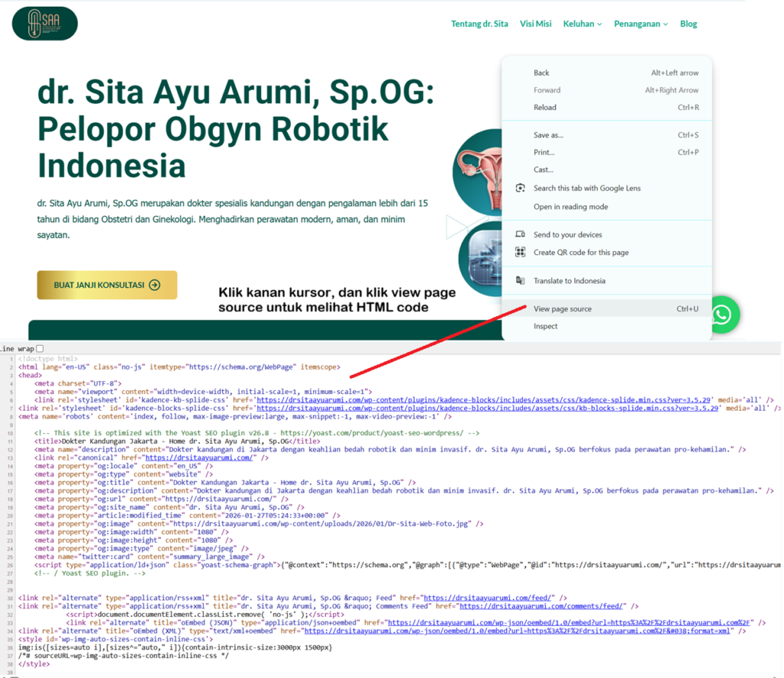Click the article:modified_time meta line
The height and width of the screenshot is (678, 784).
(x=187, y=515)
